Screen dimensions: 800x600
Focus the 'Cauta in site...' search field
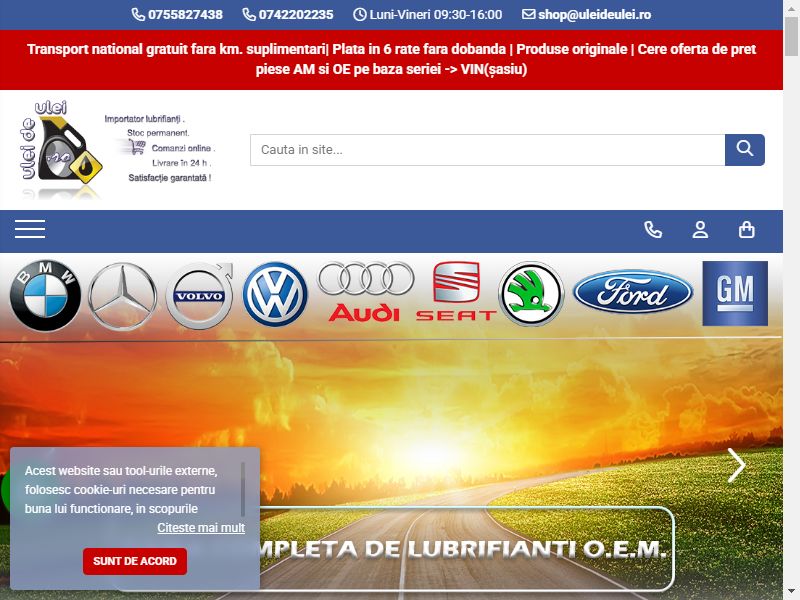(487, 150)
